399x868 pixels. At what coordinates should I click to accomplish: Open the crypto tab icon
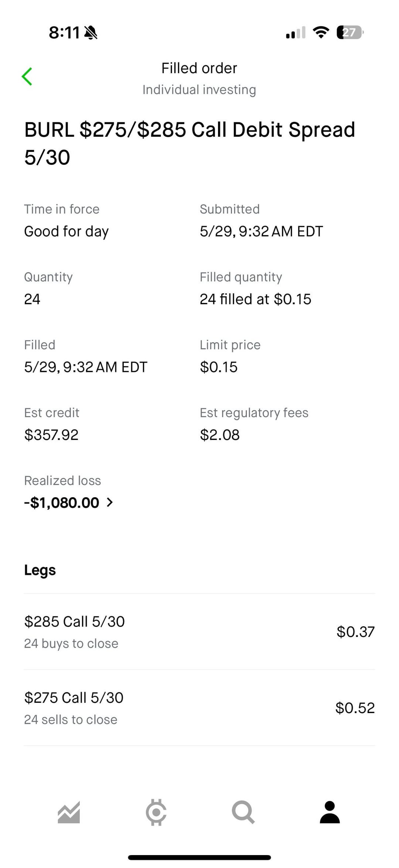tap(156, 813)
